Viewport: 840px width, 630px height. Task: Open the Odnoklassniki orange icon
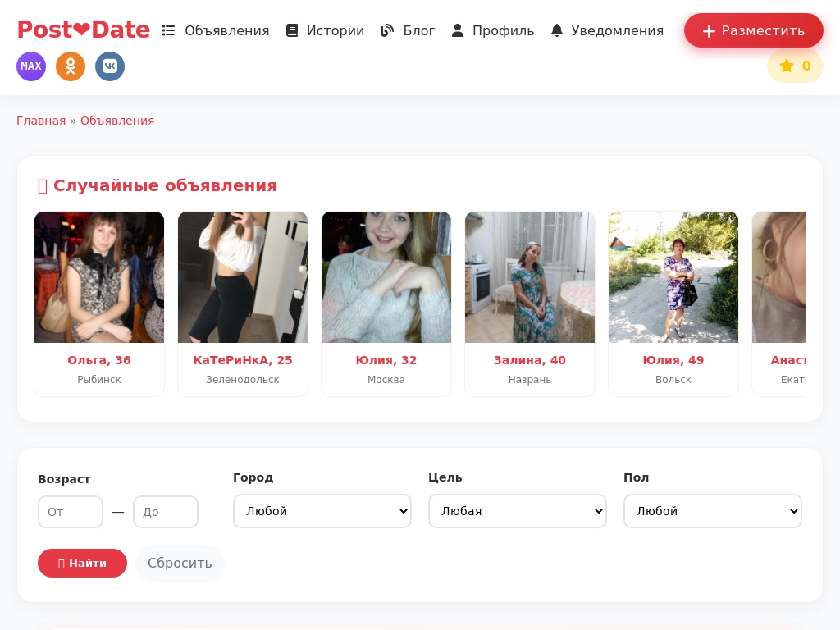click(x=71, y=66)
